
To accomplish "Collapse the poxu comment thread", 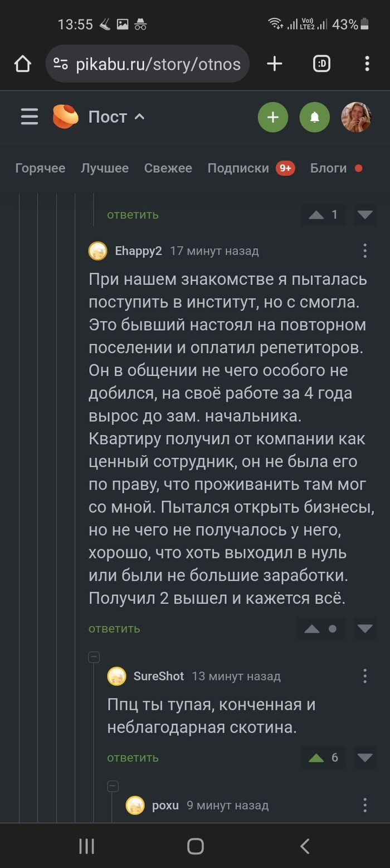I will point(113,787).
